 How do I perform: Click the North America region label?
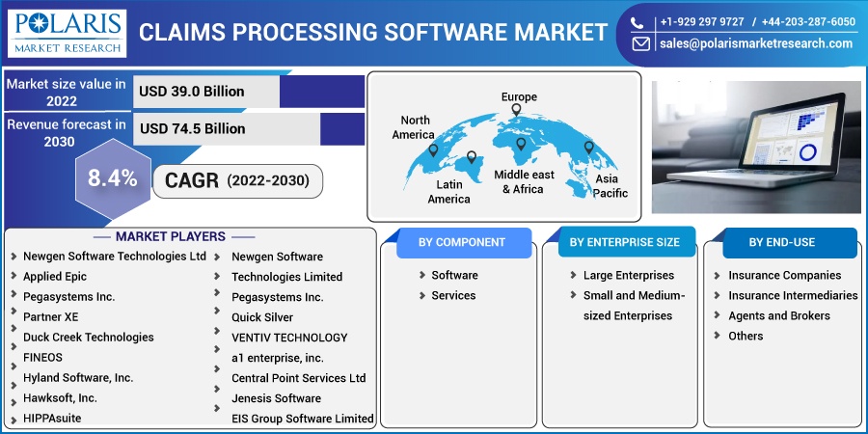415,127
